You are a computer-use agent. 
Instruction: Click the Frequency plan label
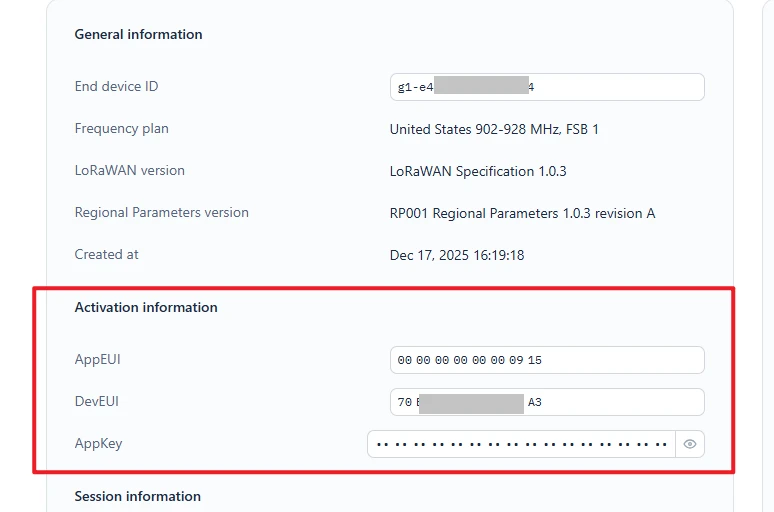[121, 128]
